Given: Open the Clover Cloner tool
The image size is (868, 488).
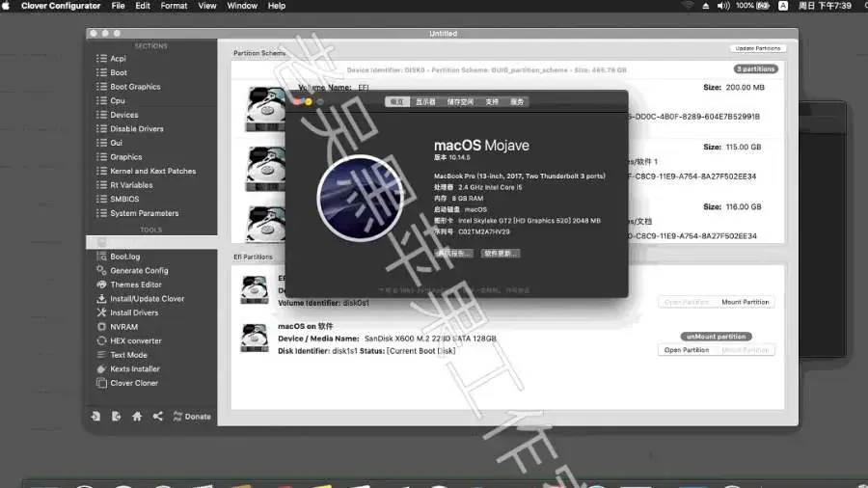Looking at the screenshot, I should coord(133,383).
